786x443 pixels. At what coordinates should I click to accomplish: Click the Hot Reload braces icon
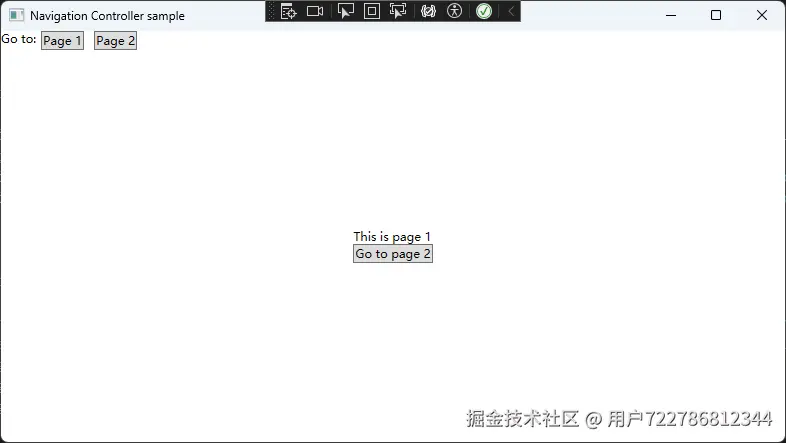tap(428, 11)
